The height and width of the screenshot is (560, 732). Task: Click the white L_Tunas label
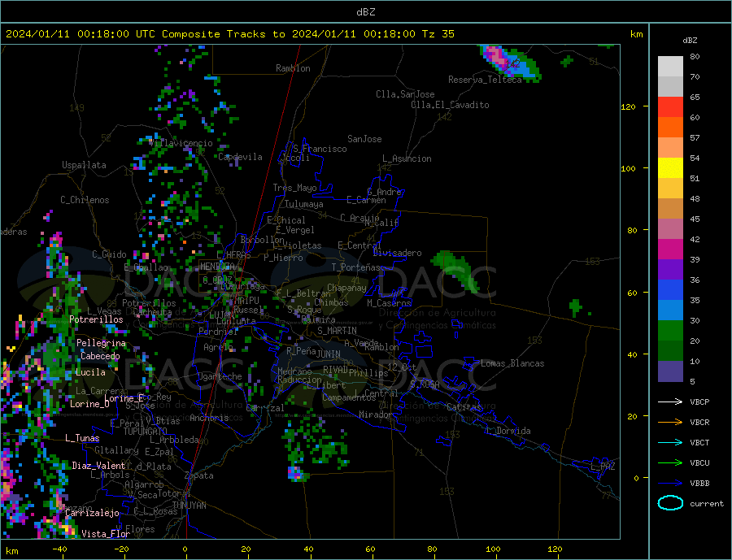pyautogui.click(x=82, y=438)
